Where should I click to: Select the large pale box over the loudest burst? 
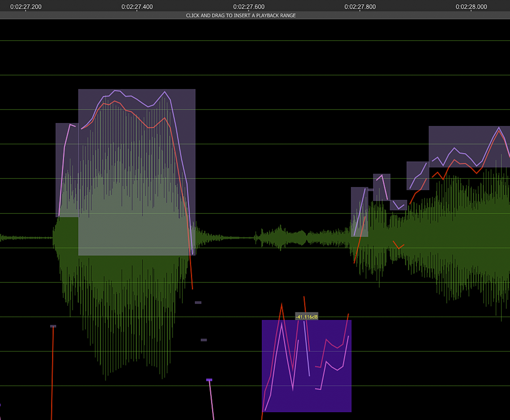point(136,172)
